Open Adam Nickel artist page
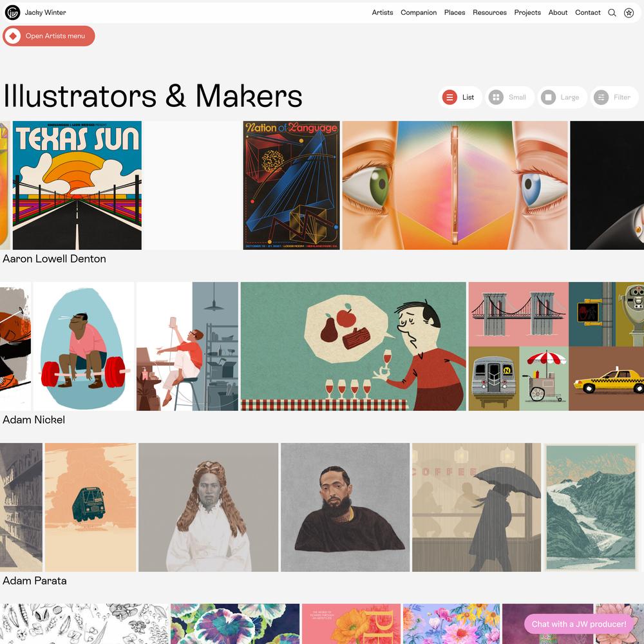Screen dimensions: 644x644 click(x=33, y=420)
